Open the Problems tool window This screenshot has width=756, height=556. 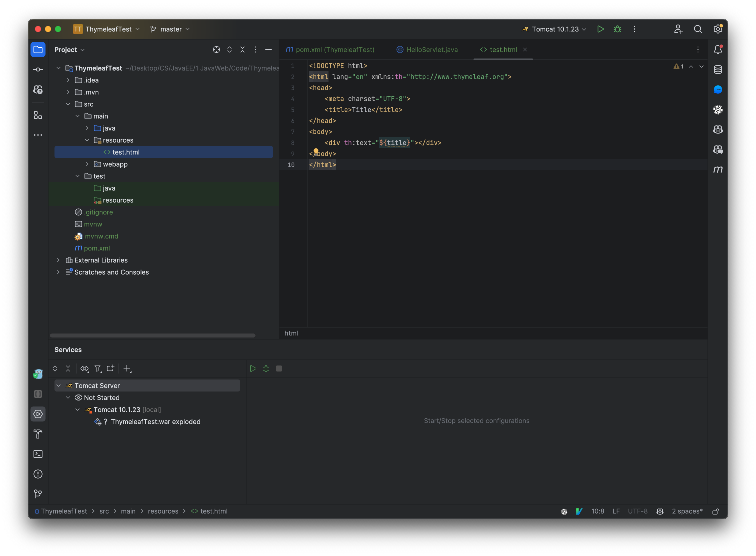38,474
